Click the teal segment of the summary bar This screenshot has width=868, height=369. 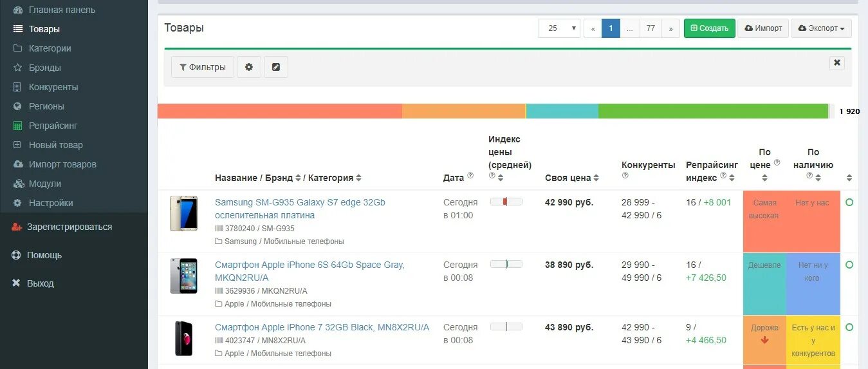click(x=562, y=111)
